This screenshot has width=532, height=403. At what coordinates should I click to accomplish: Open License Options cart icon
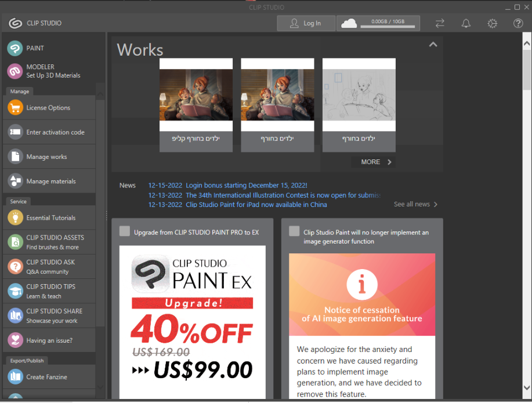tap(15, 107)
